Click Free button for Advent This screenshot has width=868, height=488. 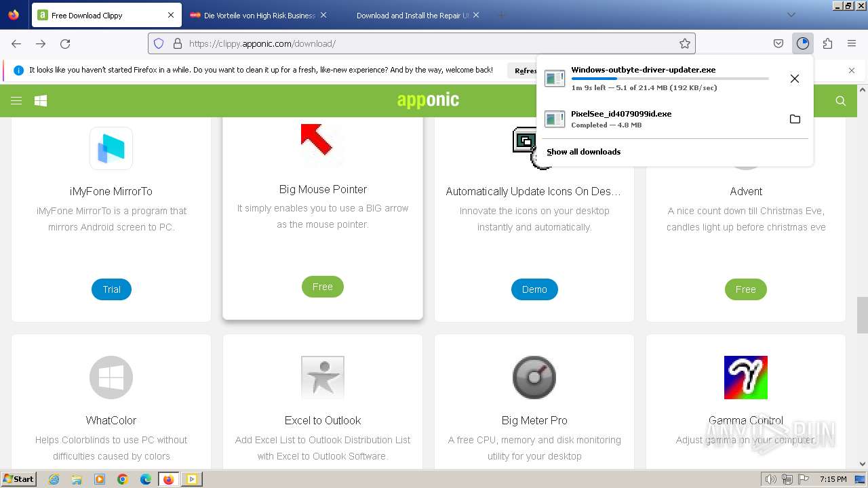pos(746,289)
